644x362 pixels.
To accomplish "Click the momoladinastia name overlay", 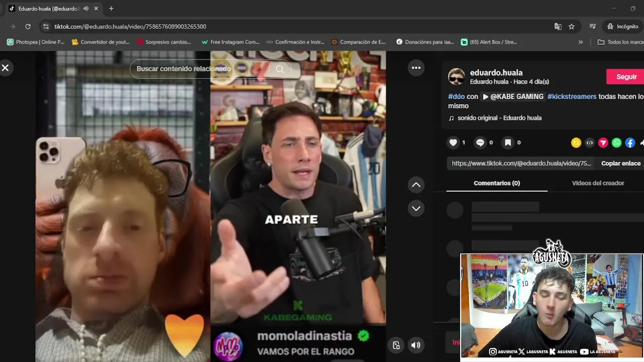I will pos(305,335).
